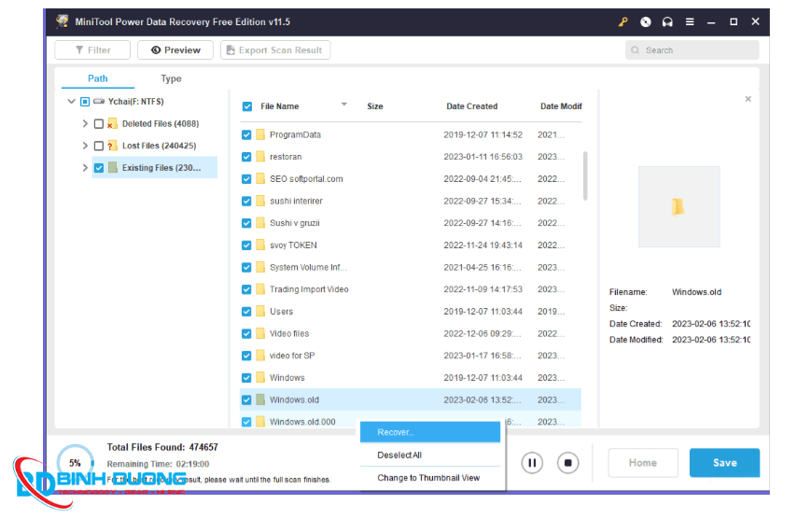Click the Date Created column header
812x518 pixels.
pos(471,106)
